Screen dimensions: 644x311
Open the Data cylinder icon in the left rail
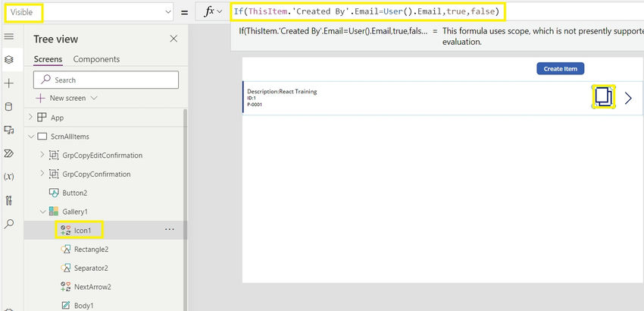pyautogui.click(x=8, y=107)
